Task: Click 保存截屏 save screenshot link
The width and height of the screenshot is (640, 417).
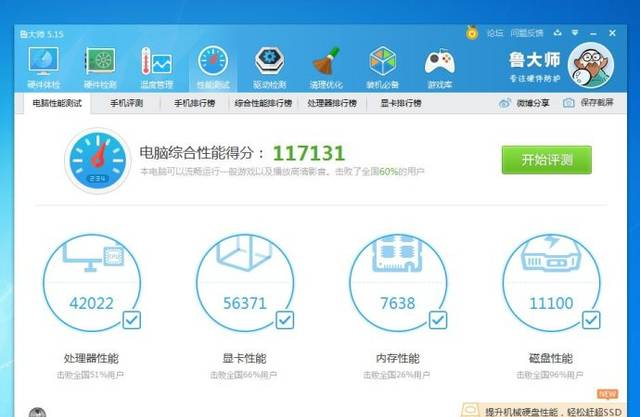Action: [597, 103]
